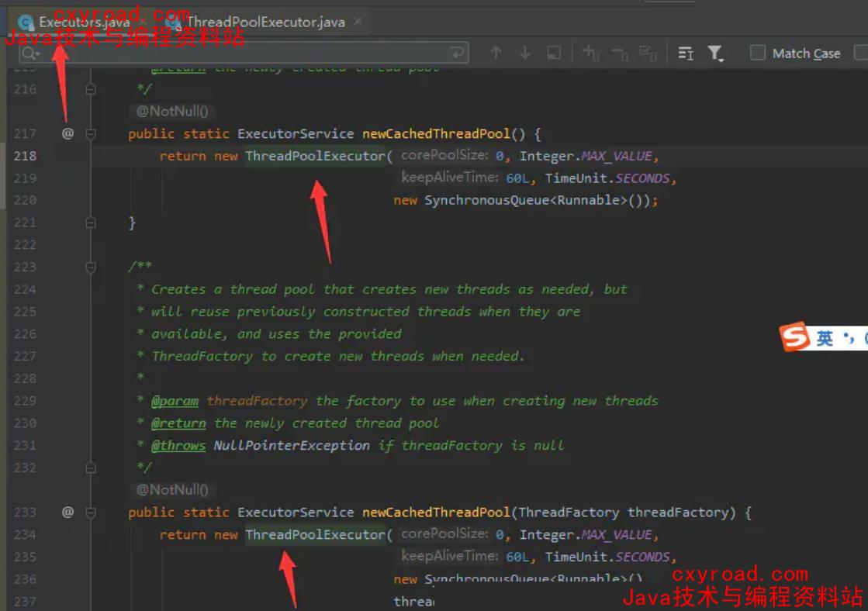Image resolution: width=868 pixels, height=611 pixels.
Task: Switch to Executors.java tab
Action: tap(84, 22)
